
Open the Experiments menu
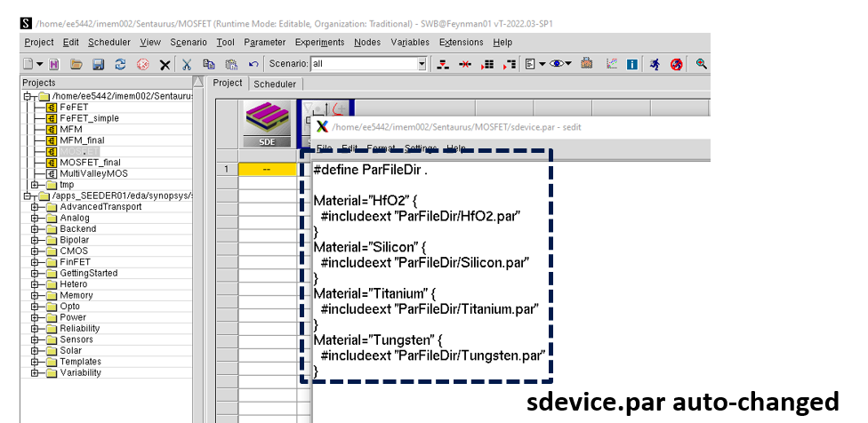click(319, 42)
